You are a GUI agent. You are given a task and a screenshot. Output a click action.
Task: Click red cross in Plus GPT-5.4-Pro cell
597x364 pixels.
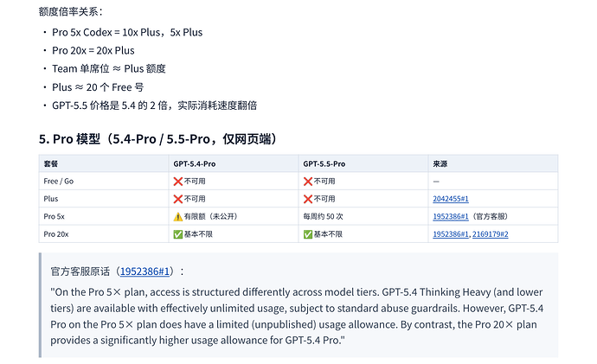coord(178,199)
